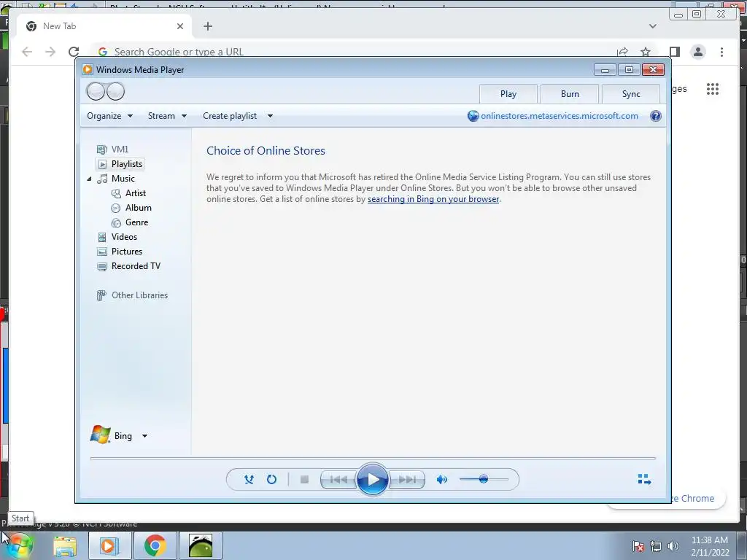Click the onlinestores.metaservices.microsoft.com link
The image size is (747, 560).
pyautogui.click(x=560, y=116)
